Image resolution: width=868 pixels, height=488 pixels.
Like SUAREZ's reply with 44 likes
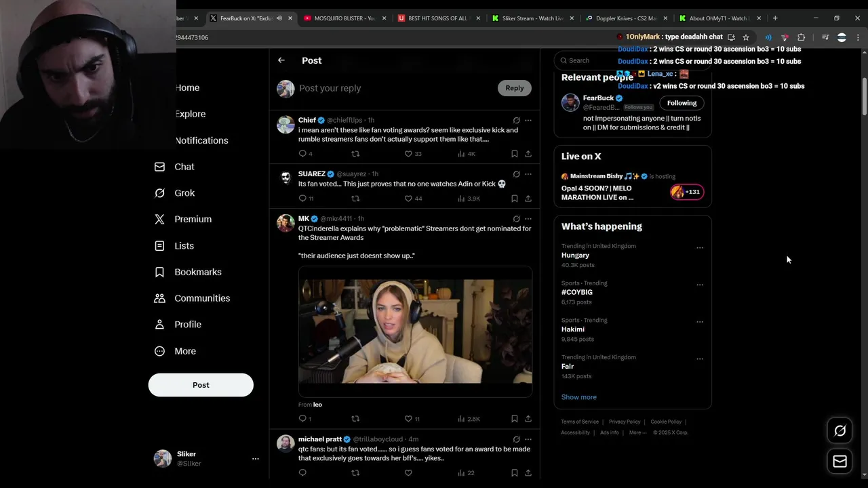[x=408, y=199]
